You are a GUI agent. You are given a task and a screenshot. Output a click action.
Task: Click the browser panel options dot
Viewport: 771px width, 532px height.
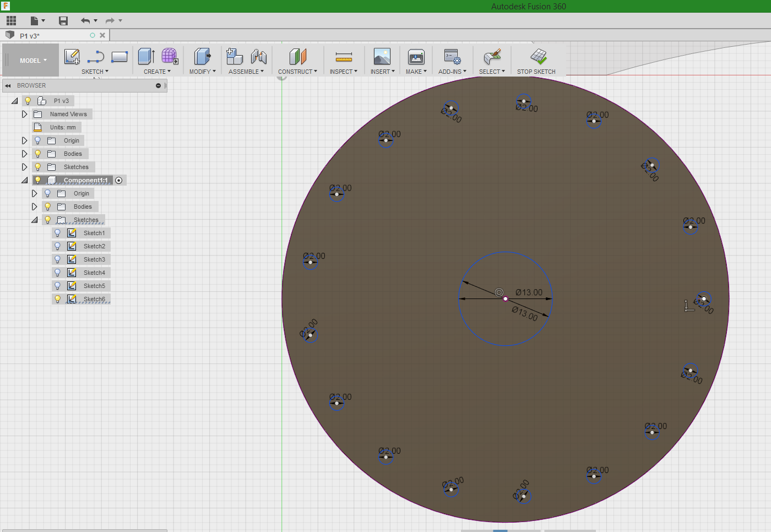(158, 86)
